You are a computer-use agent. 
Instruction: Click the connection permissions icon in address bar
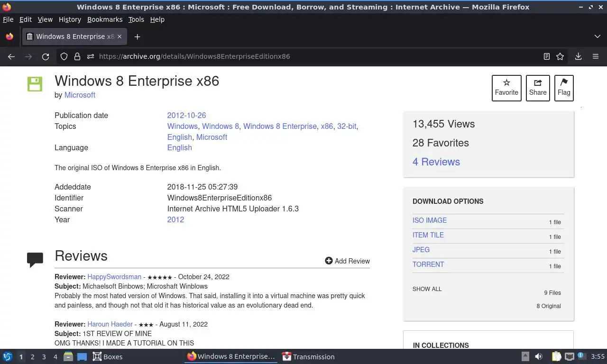click(x=91, y=56)
